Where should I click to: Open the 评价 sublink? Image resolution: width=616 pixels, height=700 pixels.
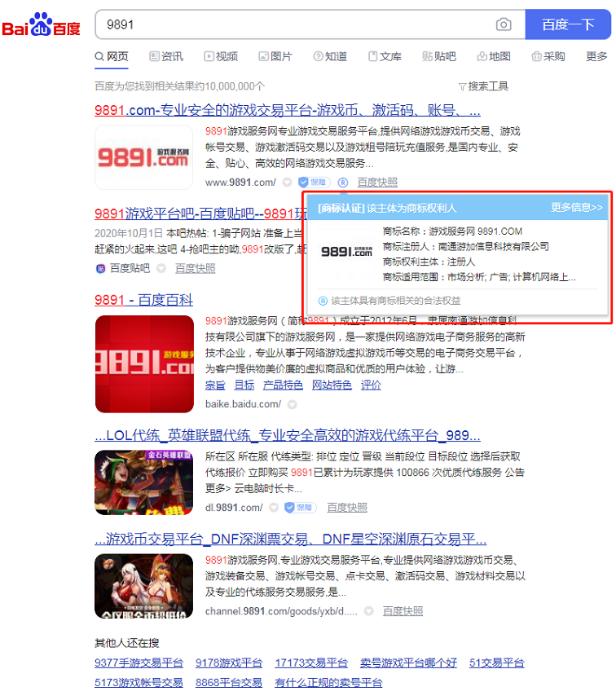pyautogui.click(x=371, y=385)
